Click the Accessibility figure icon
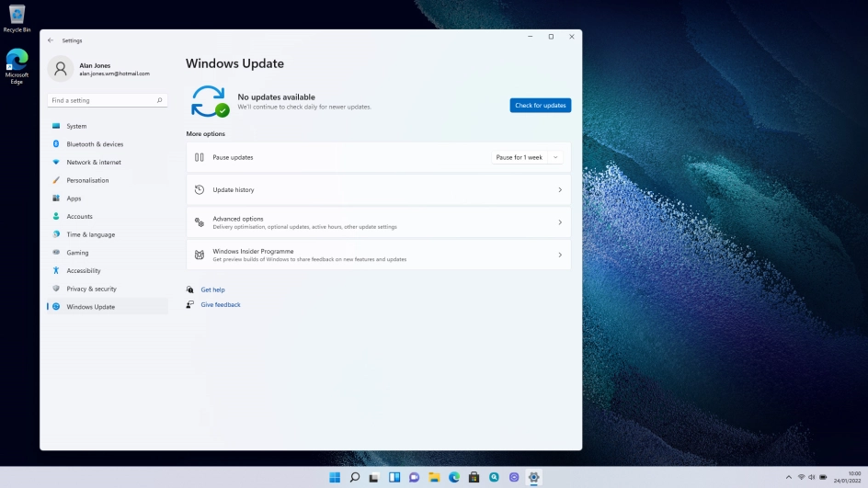 (56, 270)
